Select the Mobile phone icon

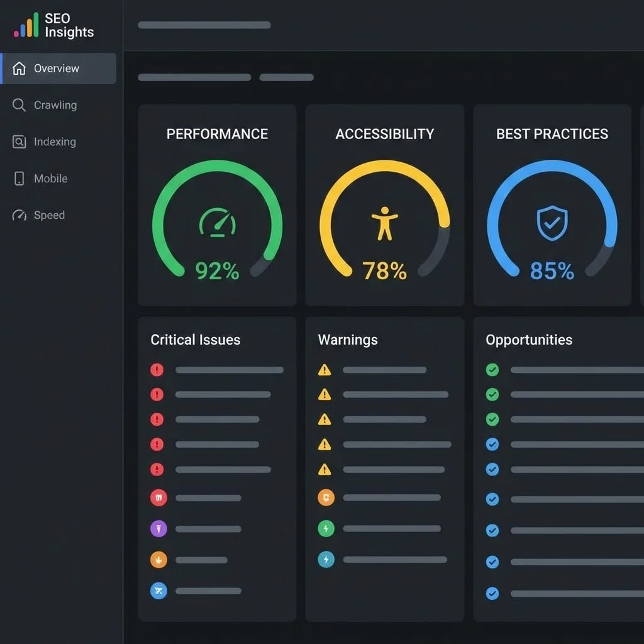[x=19, y=179]
